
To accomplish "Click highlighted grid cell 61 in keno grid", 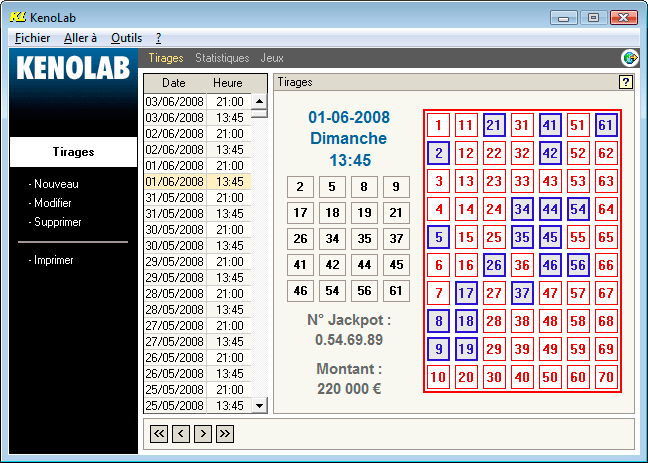I will tap(606, 125).
